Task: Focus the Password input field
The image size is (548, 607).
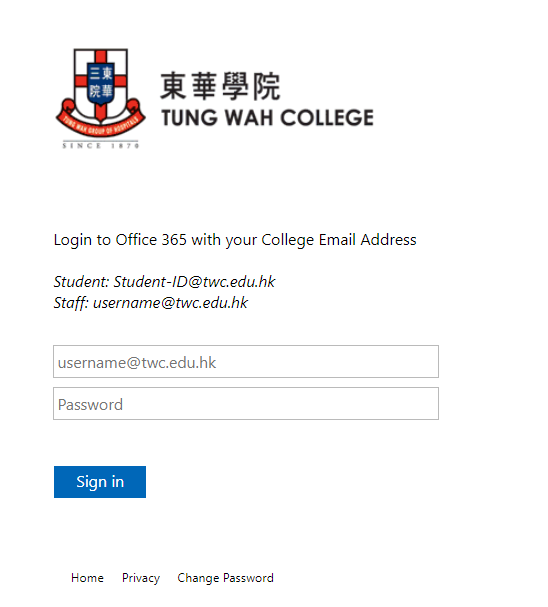Action: (x=246, y=403)
